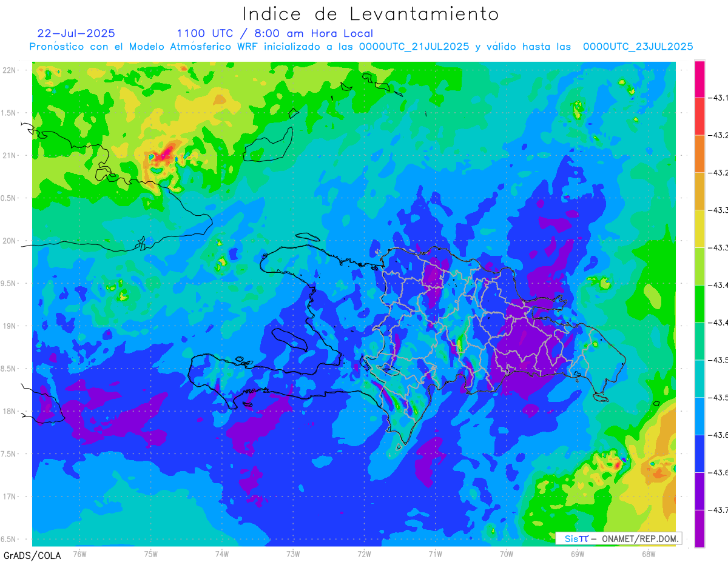Click the '18N' latitude axis label
This screenshot has height=562, width=728.
click(8, 412)
